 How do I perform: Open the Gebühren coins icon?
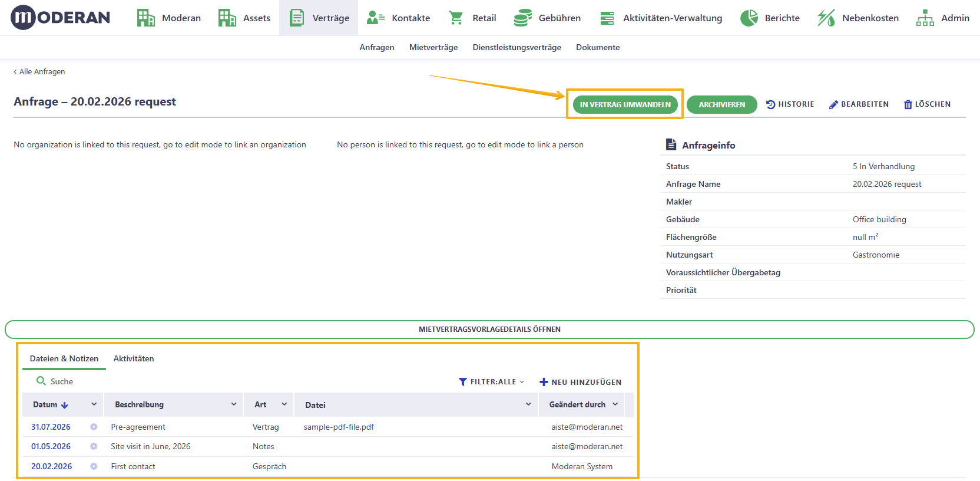click(x=522, y=18)
